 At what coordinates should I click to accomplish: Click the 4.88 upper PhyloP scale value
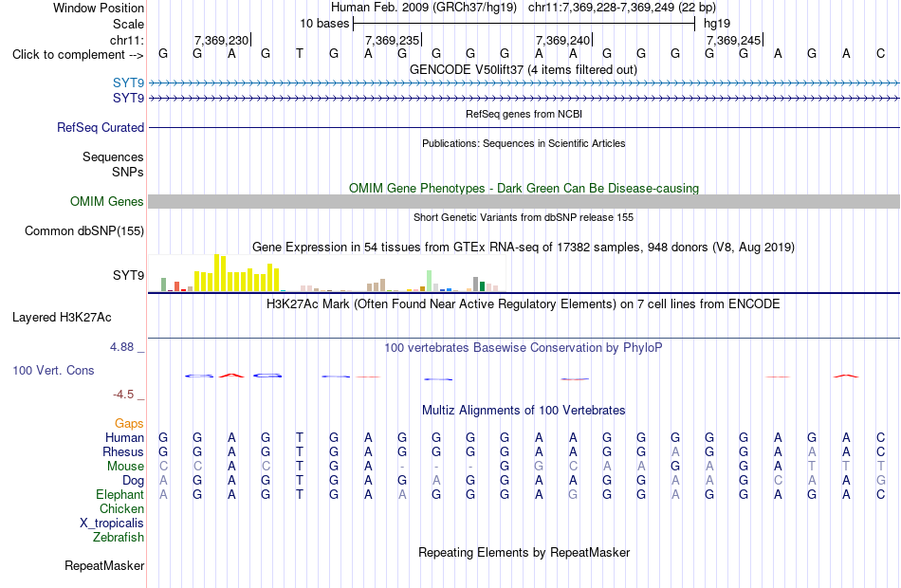121,347
